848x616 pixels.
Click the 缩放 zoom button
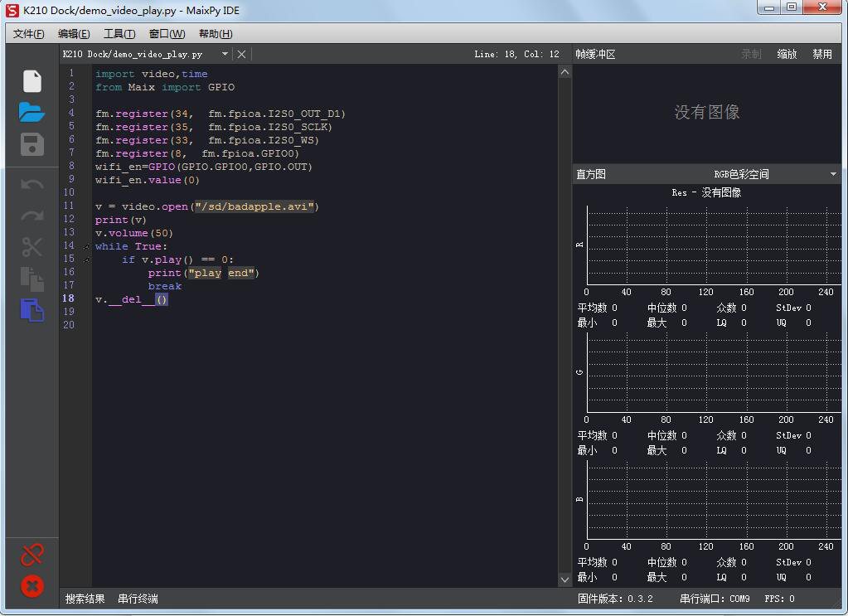coord(787,54)
